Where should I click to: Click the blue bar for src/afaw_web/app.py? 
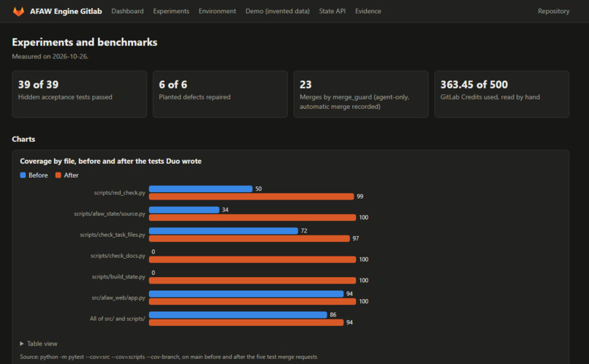(x=246, y=294)
